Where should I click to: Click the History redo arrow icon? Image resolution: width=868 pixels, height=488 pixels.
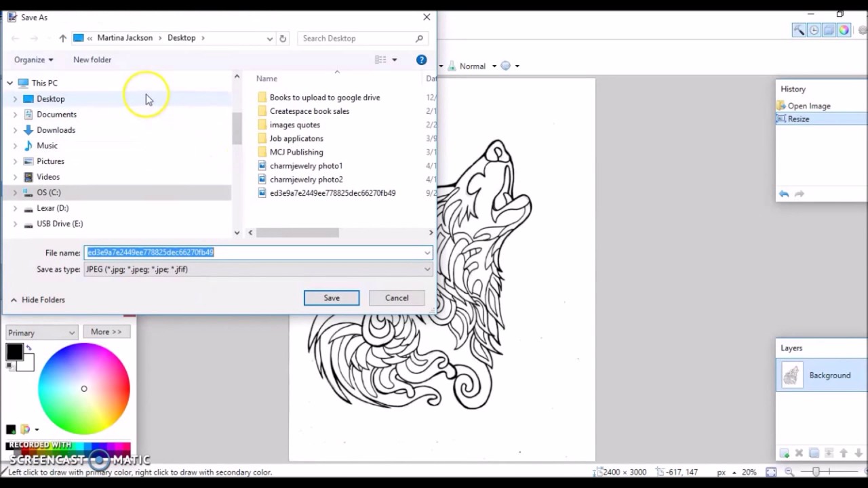coord(800,194)
